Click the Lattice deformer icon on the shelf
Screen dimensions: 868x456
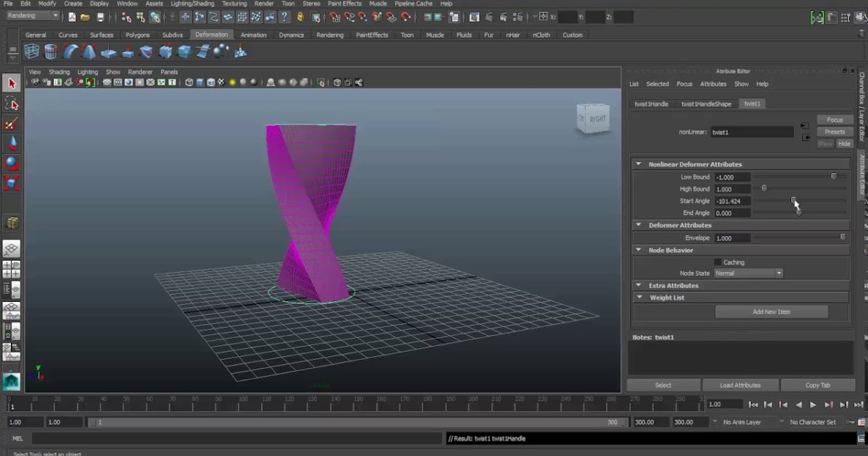(32, 51)
